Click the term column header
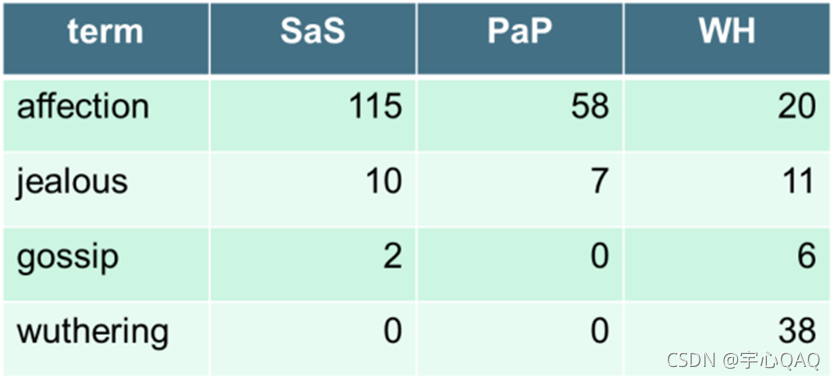This screenshot has height=381, width=835. (x=105, y=38)
